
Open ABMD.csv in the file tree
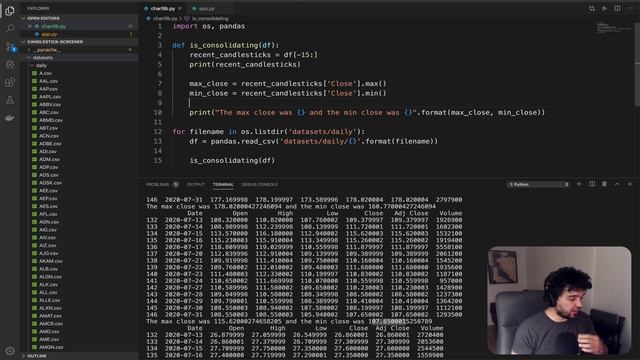click(x=51, y=120)
